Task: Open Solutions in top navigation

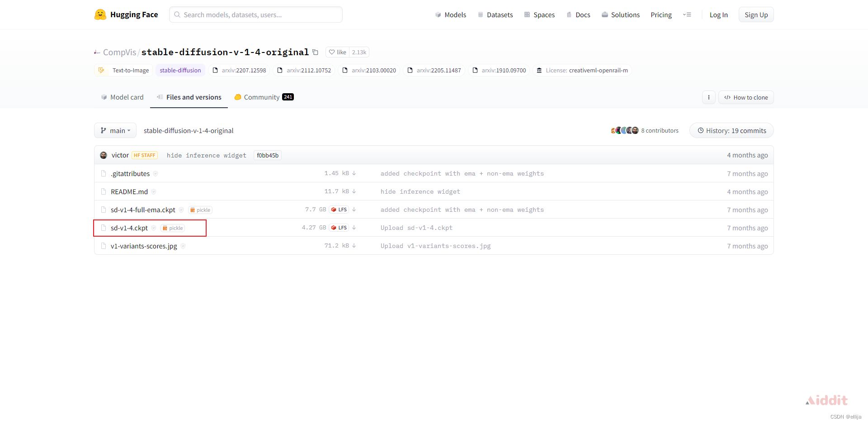Action: point(621,14)
